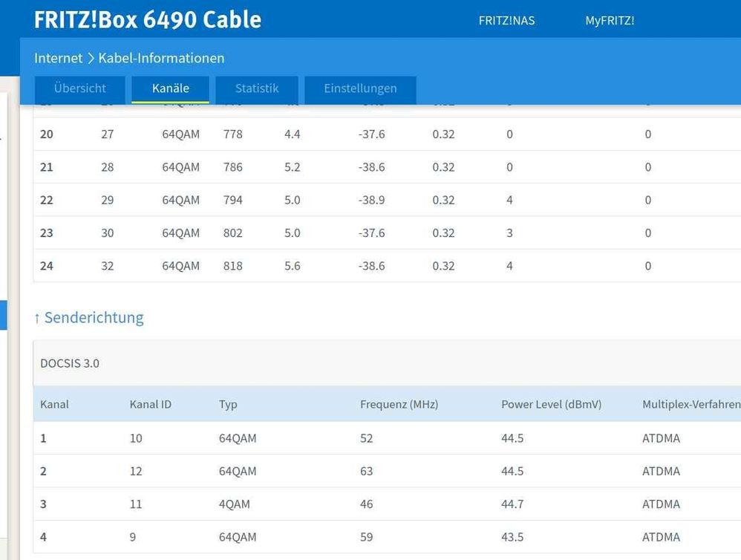This screenshot has height=560, width=741.
Task: Select downstream channel number 21
Action: point(46,167)
